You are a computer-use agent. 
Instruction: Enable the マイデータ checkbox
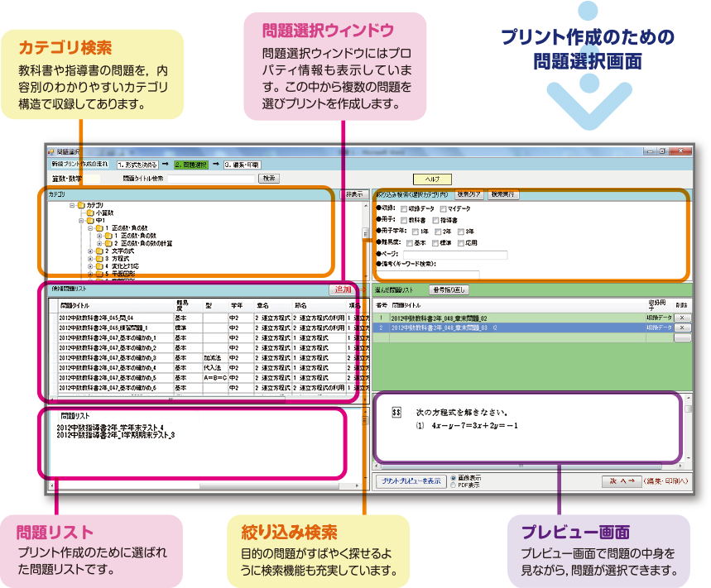(442, 209)
